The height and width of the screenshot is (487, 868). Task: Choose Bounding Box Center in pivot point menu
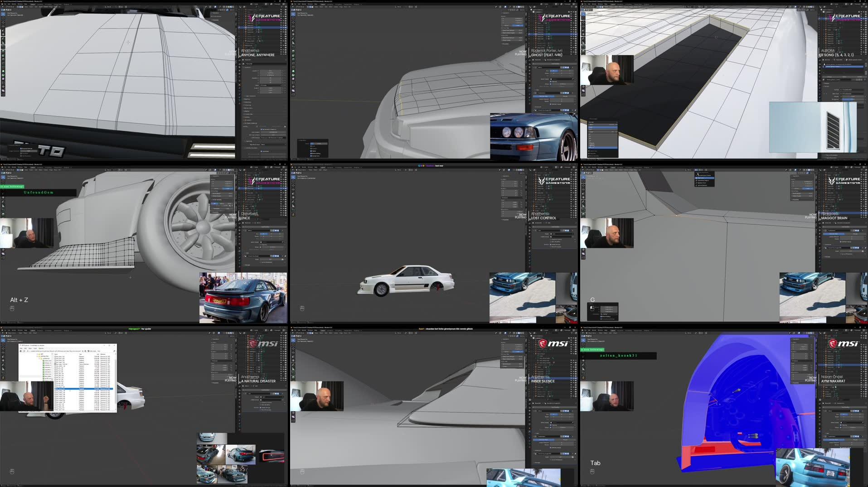[x=704, y=175]
